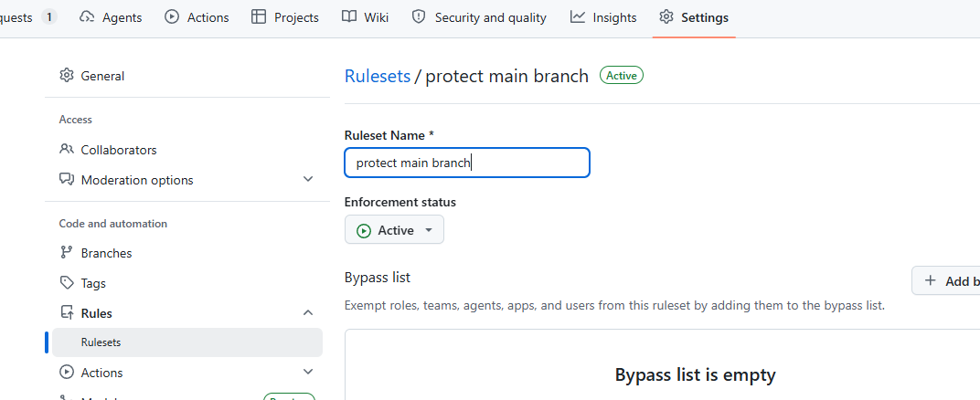Image resolution: width=980 pixels, height=400 pixels.
Task: Go back to the Rulesets breadcrumb link
Action: pyautogui.click(x=378, y=76)
